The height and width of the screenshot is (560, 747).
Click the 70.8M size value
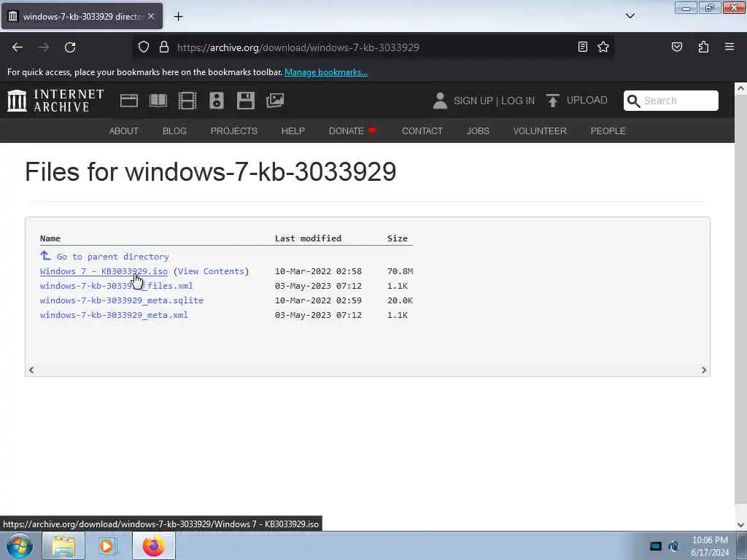400,271
